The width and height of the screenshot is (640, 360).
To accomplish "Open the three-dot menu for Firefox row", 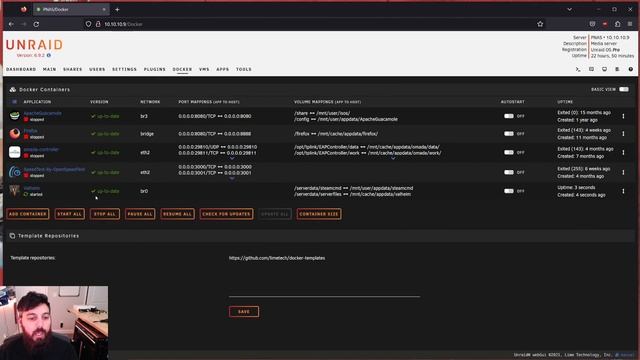I will coord(623,134).
